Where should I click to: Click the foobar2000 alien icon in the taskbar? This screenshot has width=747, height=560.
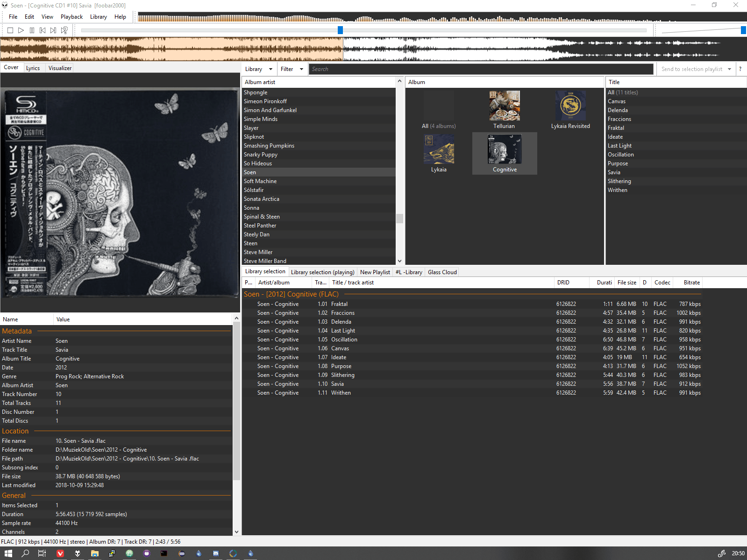(78, 553)
